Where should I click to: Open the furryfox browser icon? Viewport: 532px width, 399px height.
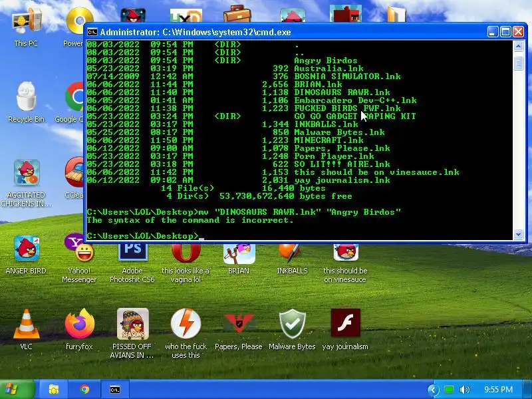(79, 329)
